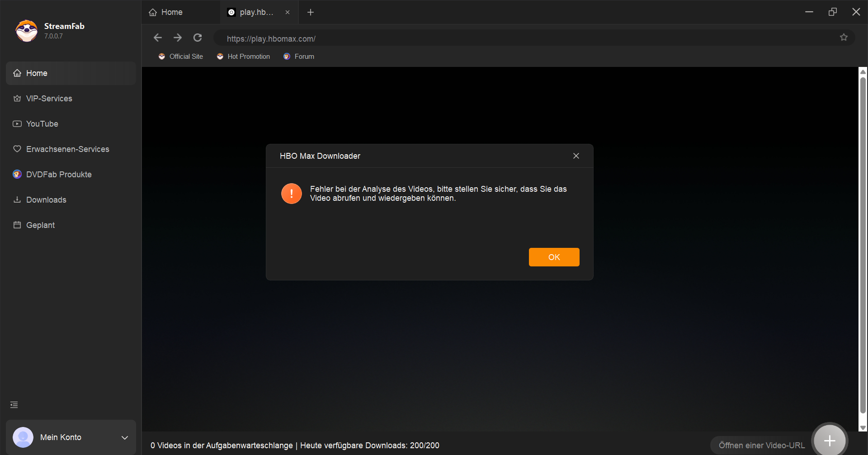The image size is (868, 455).
Task: Click the orange error warning icon
Action: 292,194
